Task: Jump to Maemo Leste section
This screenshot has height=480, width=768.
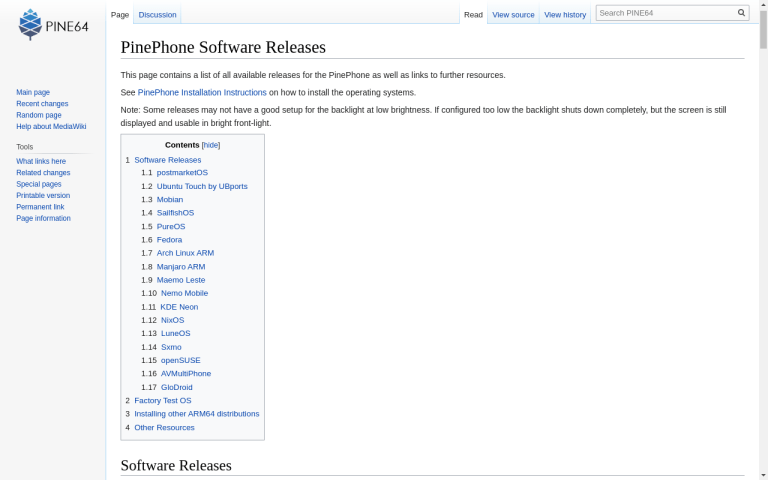Action: 181,280
